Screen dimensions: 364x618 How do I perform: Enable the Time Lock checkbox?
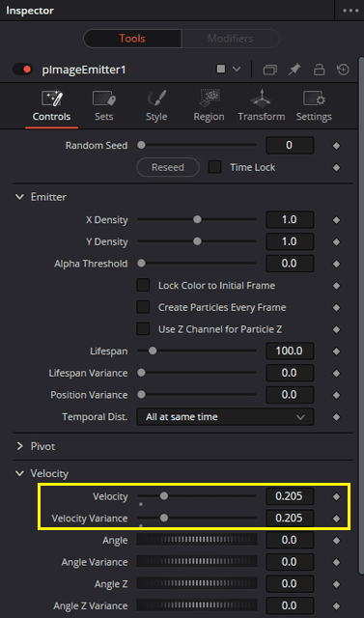point(214,167)
